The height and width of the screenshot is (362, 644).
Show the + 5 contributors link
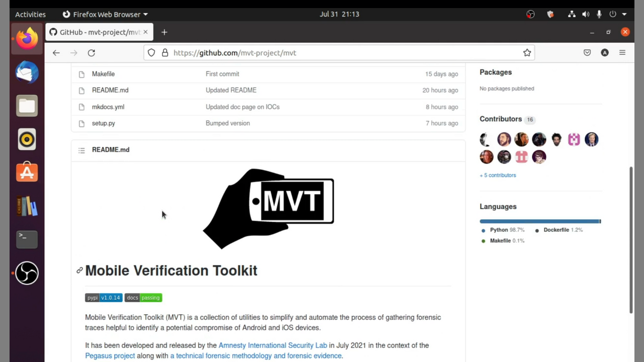pos(498,175)
